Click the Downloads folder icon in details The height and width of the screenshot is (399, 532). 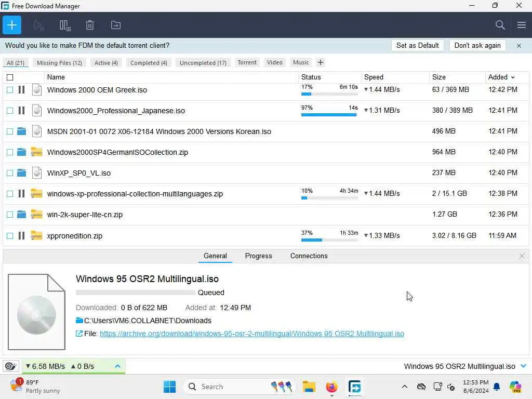(79, 320)
